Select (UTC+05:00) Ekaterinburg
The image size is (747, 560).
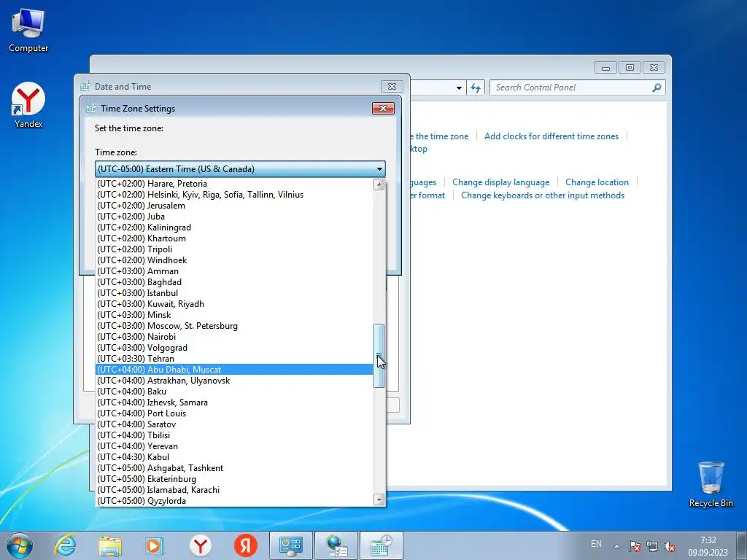pyautogui.click(x=234, y=480)
